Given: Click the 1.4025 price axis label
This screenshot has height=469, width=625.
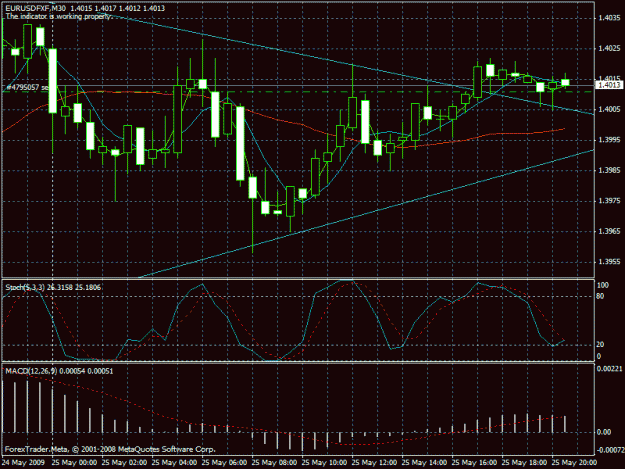Looking at the screenshot, I should [609, 48].
